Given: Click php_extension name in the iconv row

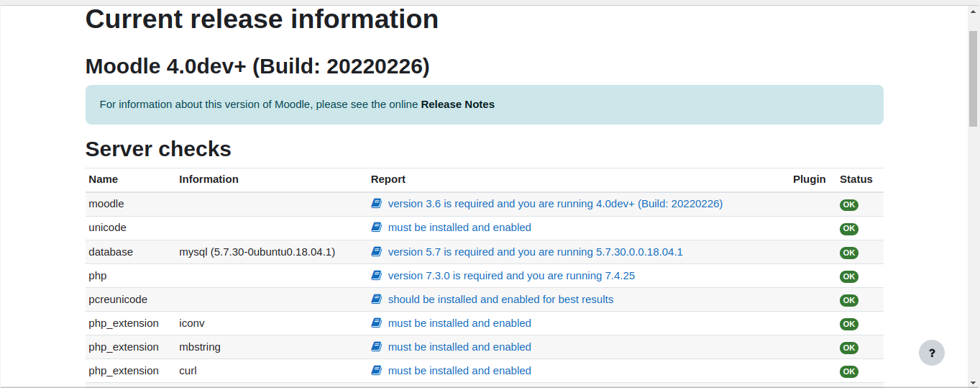Looking at the screenshot, I should pos(124,323).
